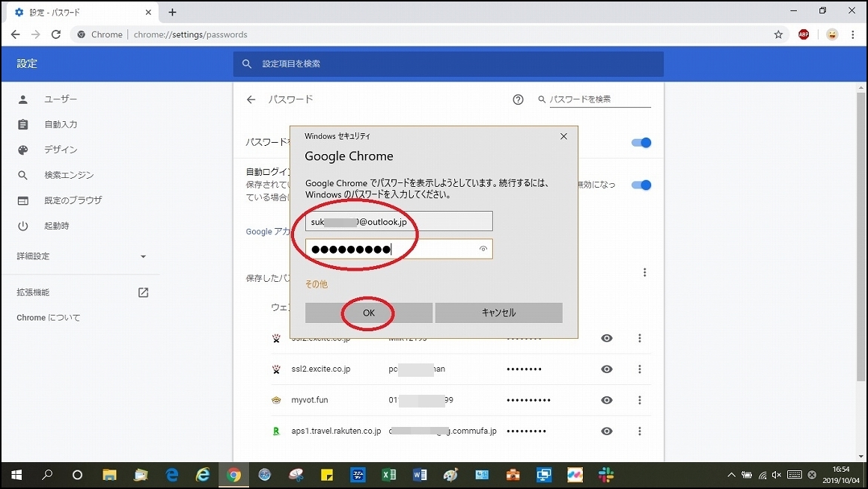
Task: Click the キャンセル button
Action: click(499, 313)
